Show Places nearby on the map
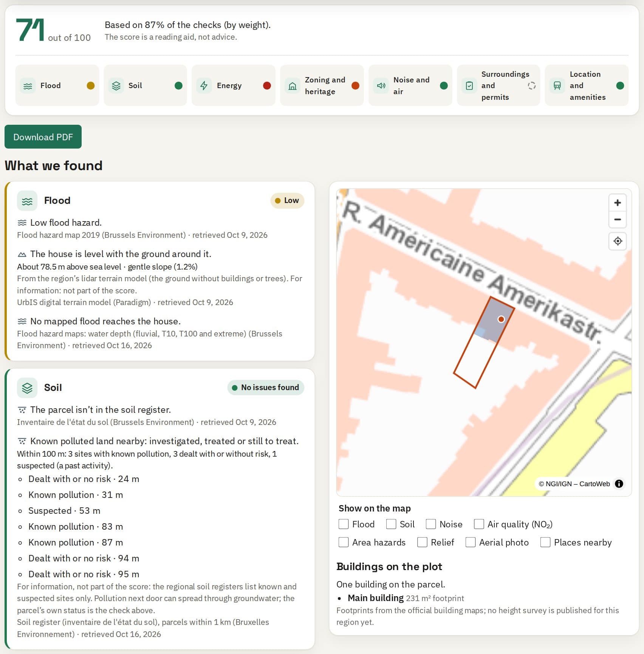The width and height of the screenshot is (644, 654). coord(545,542)
